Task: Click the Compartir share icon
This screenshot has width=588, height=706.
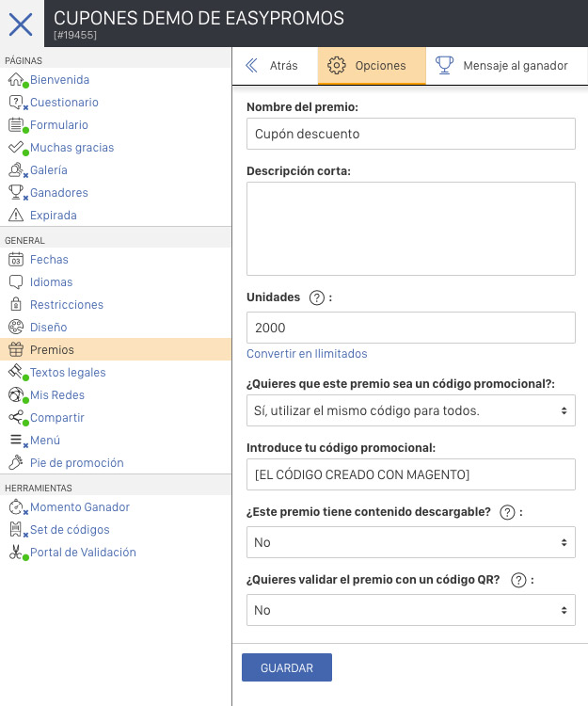Action: point(16,417)
